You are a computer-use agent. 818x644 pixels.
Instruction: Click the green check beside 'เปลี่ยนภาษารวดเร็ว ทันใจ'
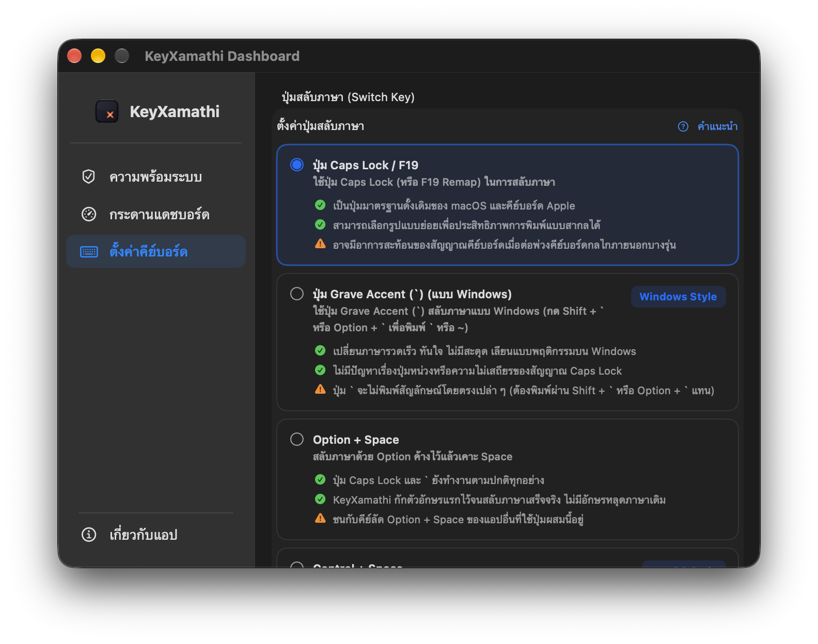(x=320, y=351)
